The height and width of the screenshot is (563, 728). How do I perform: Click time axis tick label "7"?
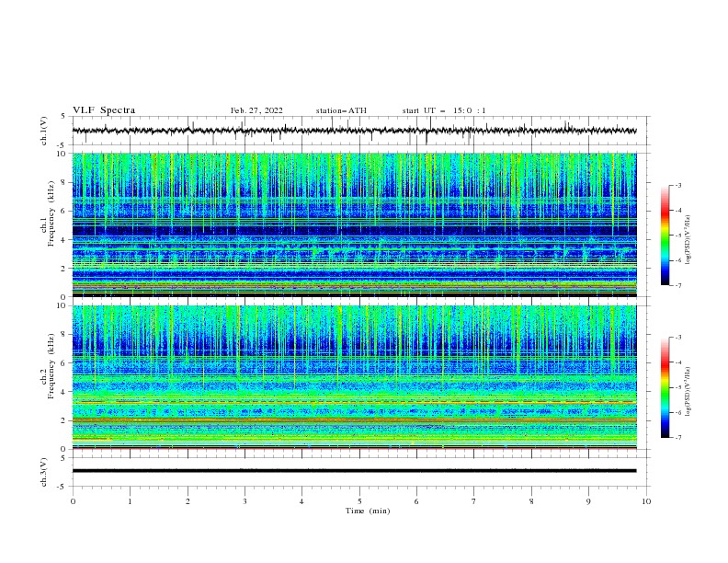[x=473, y=501]
